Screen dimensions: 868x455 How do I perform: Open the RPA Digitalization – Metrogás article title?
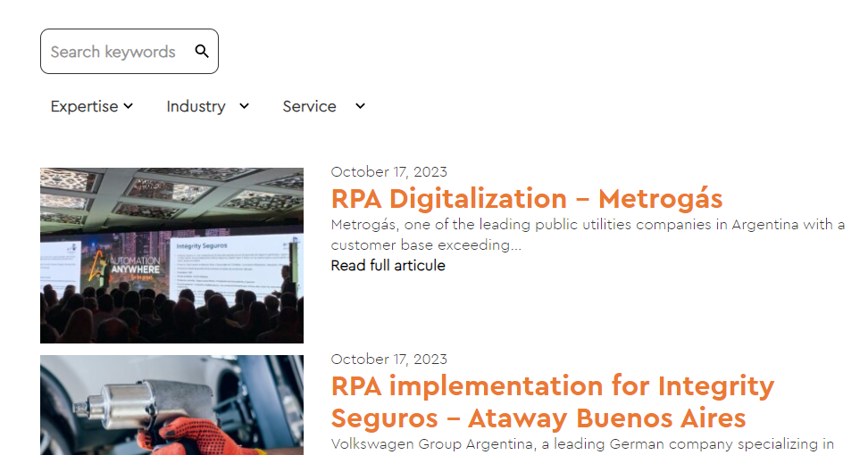[527, 198]
